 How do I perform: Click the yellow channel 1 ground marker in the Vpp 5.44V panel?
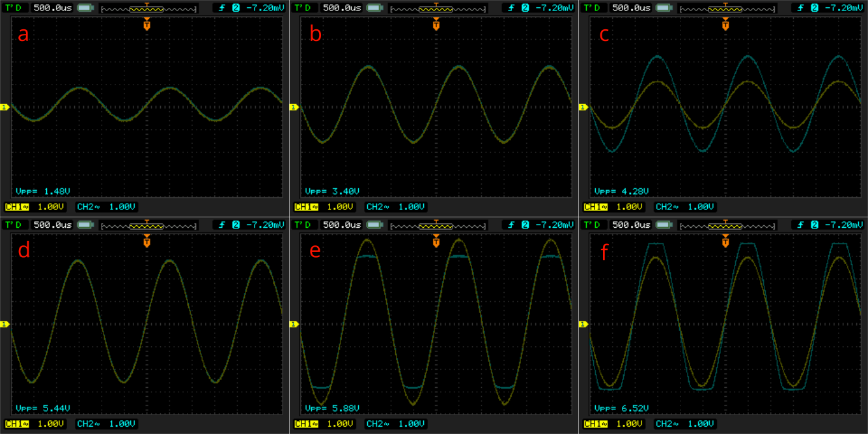click(x=4, y=324)
